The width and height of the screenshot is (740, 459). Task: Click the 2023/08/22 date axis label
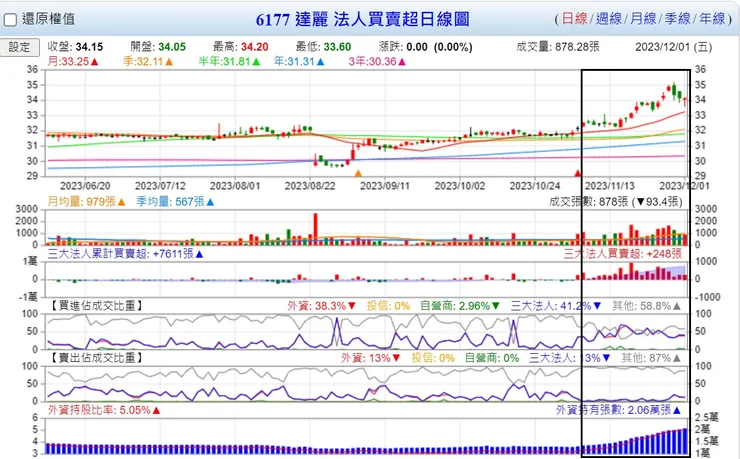pyautogui.click(x=310, y=185)
